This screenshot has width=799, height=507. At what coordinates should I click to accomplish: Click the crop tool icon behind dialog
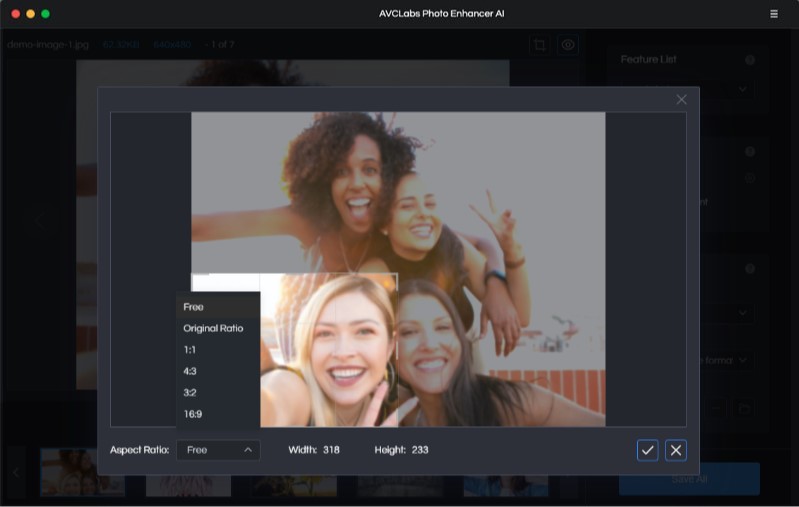pos(540,45)
